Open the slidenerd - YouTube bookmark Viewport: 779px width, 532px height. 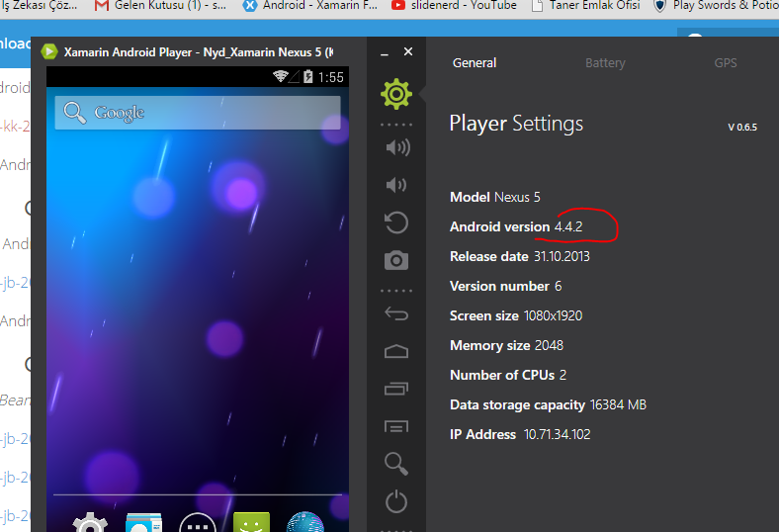click(454, 6)
